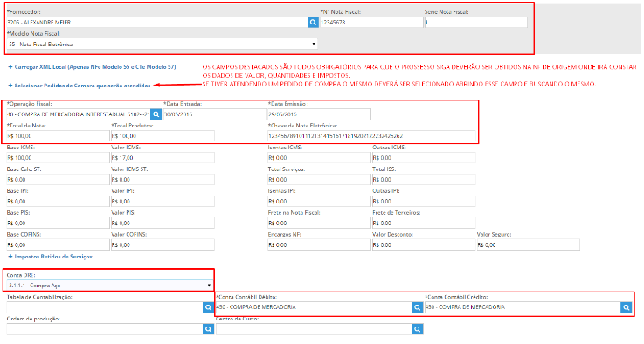Open the Tabela de Contabilização search icon

pyautogui.click(x=209, y=307)
